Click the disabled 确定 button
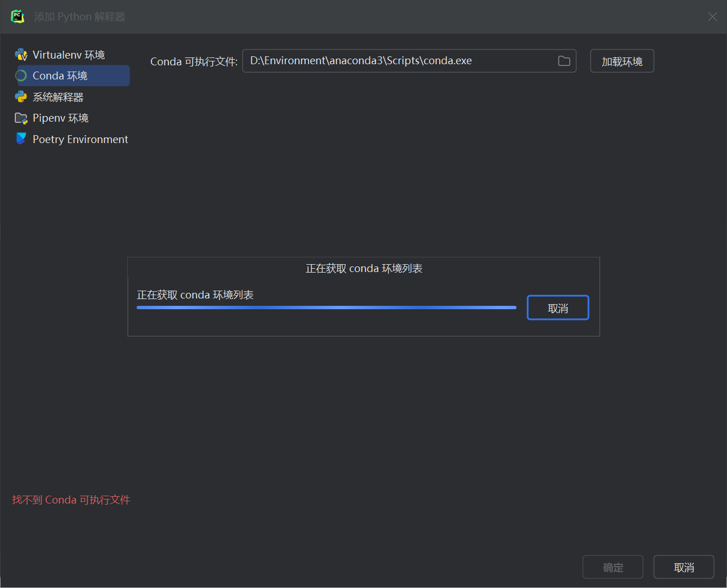This screenshot has width=727, height=588. [x=613, y=567]
